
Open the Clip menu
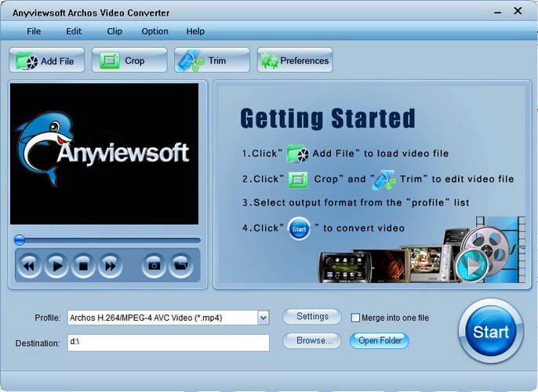115,31
